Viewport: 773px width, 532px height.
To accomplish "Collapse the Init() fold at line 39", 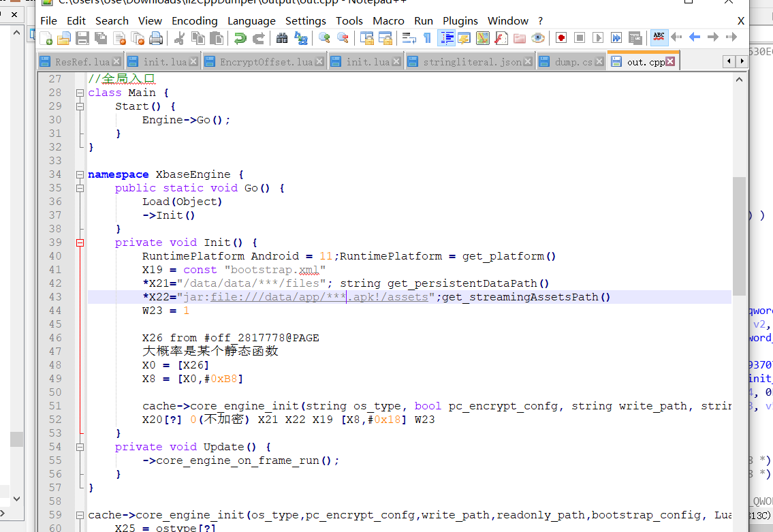I will 80,242.
